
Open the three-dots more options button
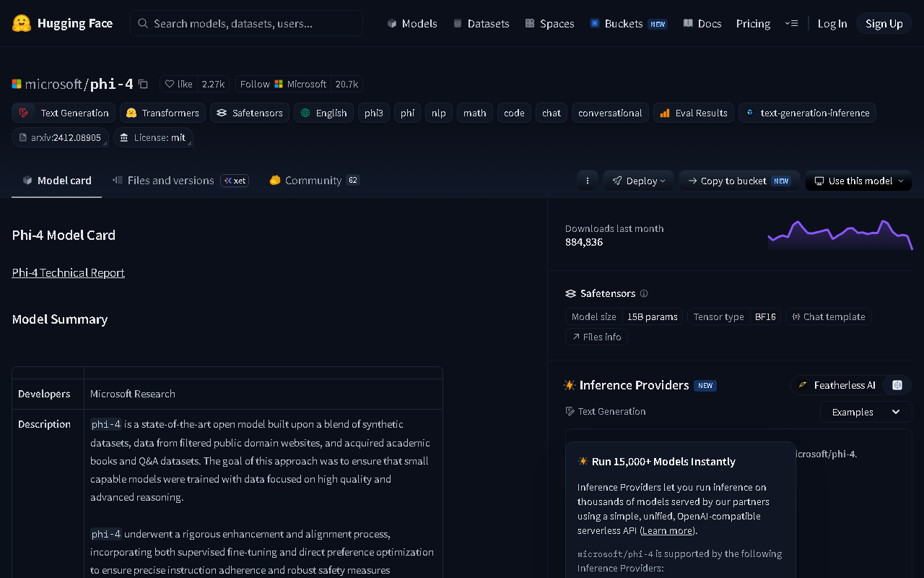click(x=588, y=181)
